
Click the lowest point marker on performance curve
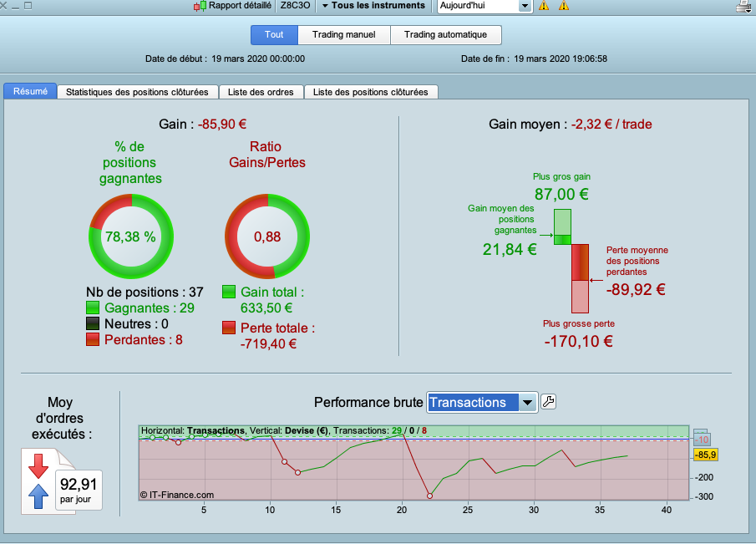click(429, 496)
